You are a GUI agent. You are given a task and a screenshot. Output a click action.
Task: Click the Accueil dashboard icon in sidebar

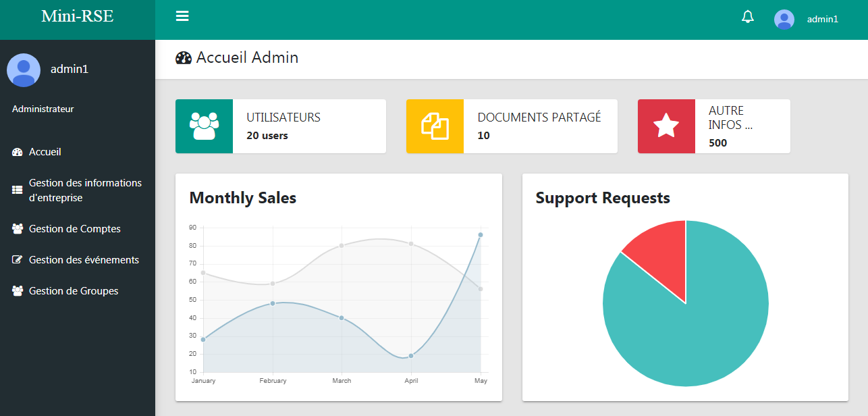tap(18, 153)
